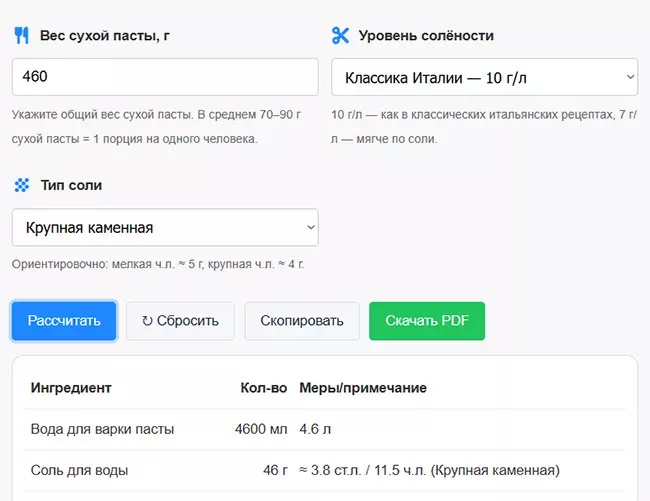
Task: Click the Меры/примечание column header
Action: click(363, 388)
